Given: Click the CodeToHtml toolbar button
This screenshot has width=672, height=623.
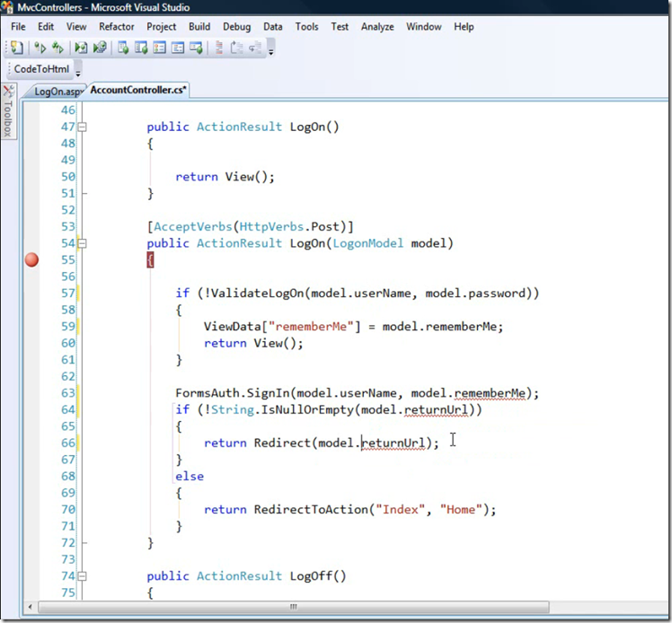Looking at the screenshot, I should pos(41,69).
